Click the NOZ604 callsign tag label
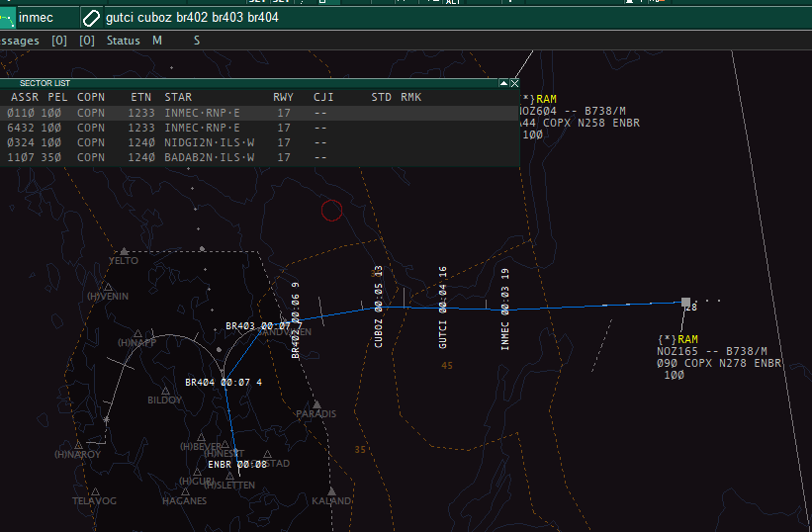Viewport: 812px width, 532px height. pyautogui.click(x=536, y=112)
